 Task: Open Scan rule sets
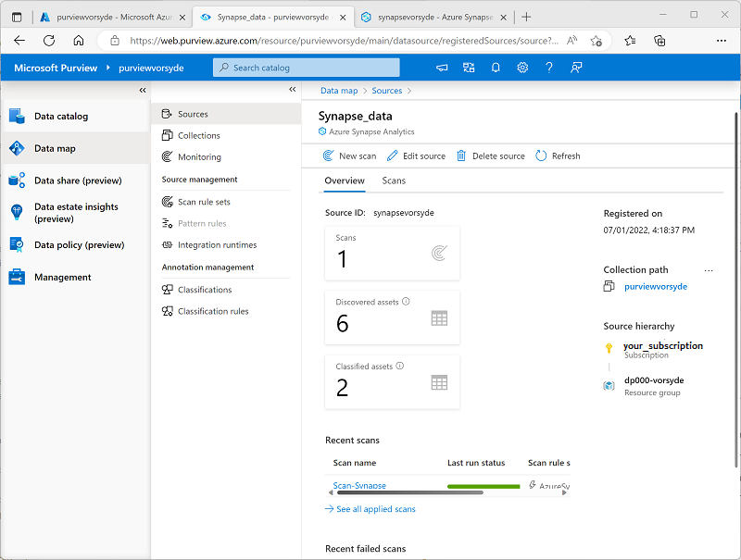tap(226, 202)
